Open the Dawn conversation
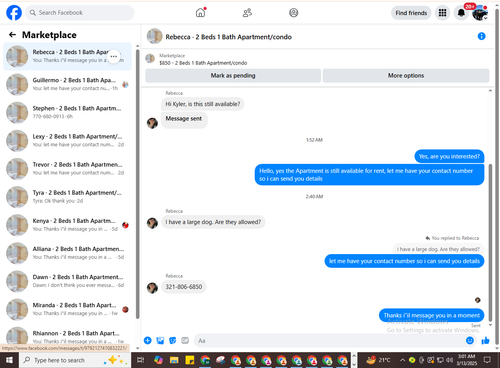This screenshot has width=500, height=368. (x=67, y=281)
